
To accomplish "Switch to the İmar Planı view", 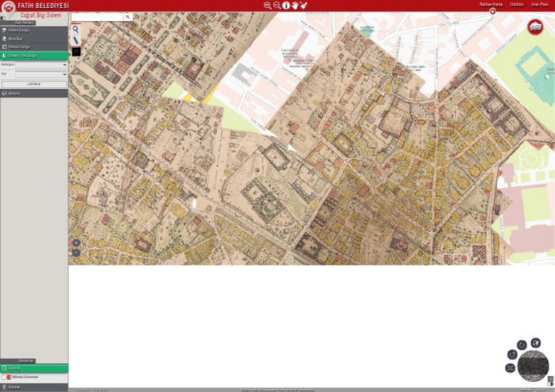I will (540, 4).
